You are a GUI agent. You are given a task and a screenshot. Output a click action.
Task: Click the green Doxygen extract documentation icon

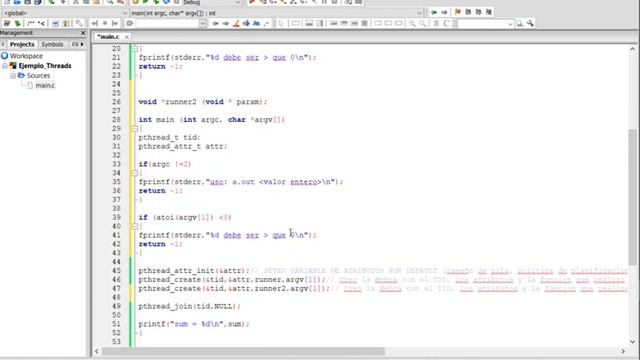tap(17, 23)
